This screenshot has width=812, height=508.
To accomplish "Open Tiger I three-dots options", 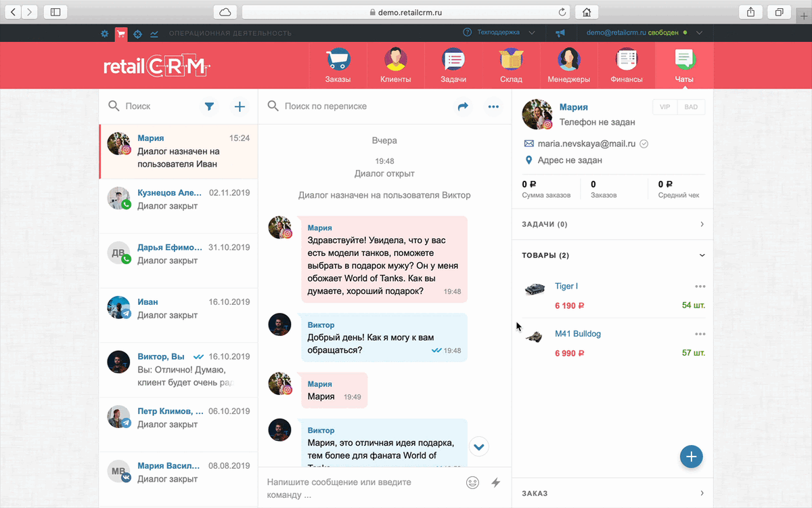I will coord(700,287).
